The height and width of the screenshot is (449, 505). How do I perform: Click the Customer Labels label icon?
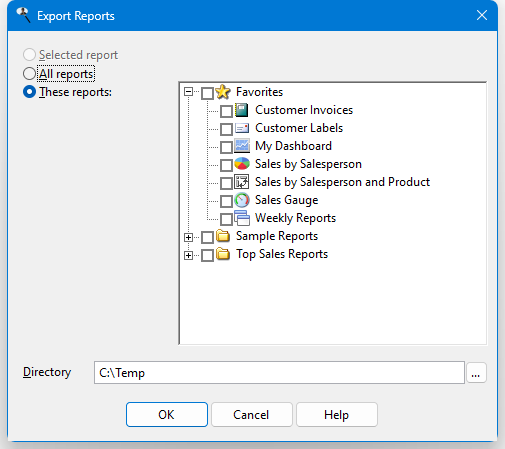(242, 128)
